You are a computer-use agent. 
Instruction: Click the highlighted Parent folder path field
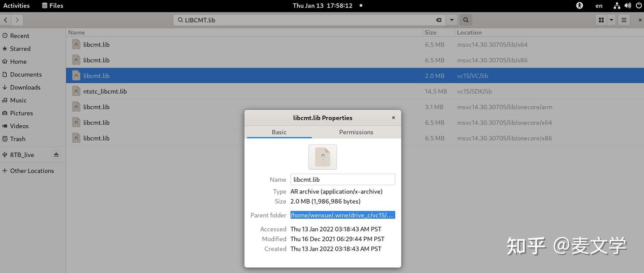(x=342, y=215)
